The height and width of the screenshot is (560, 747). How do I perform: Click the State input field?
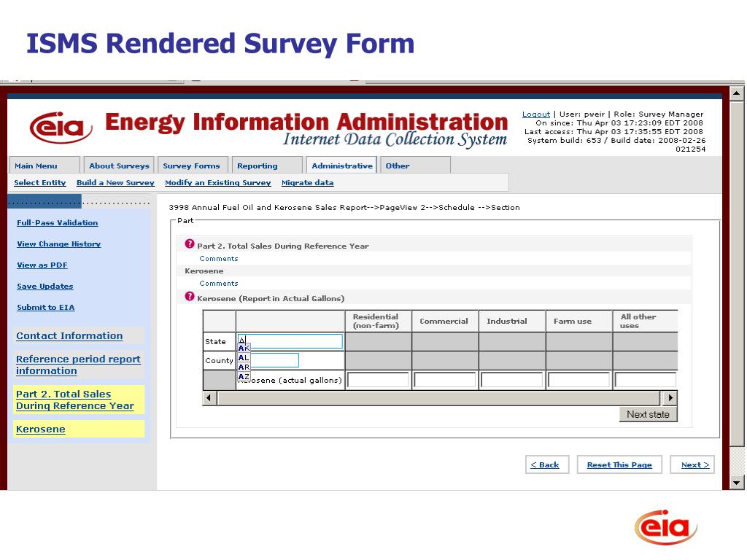tap(290, 341)
